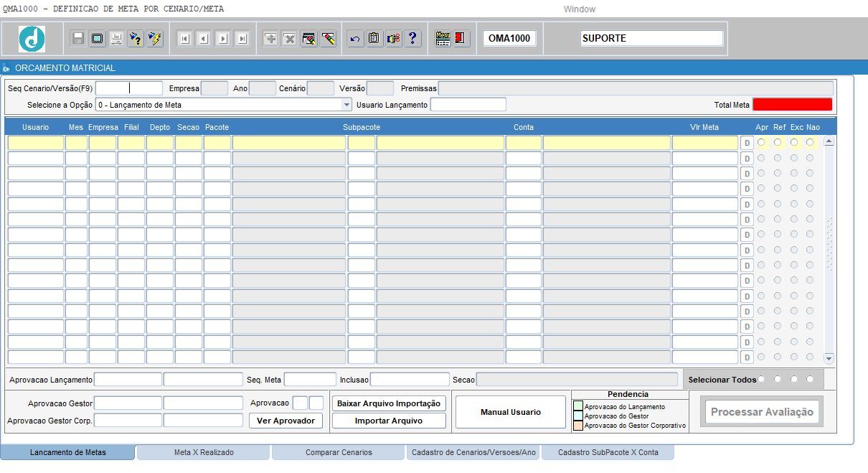Click the Seq. Meta input field
The image size is (868, 473).
(x=310, y=379)
